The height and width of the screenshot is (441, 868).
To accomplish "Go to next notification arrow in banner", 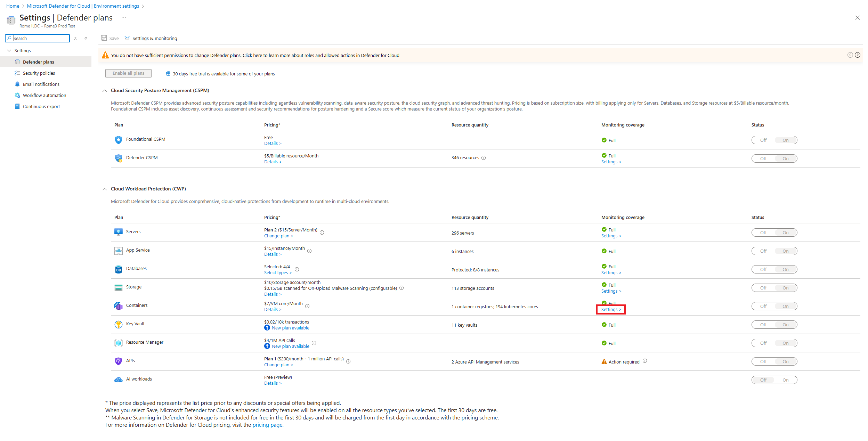I will tap(858, 55).
